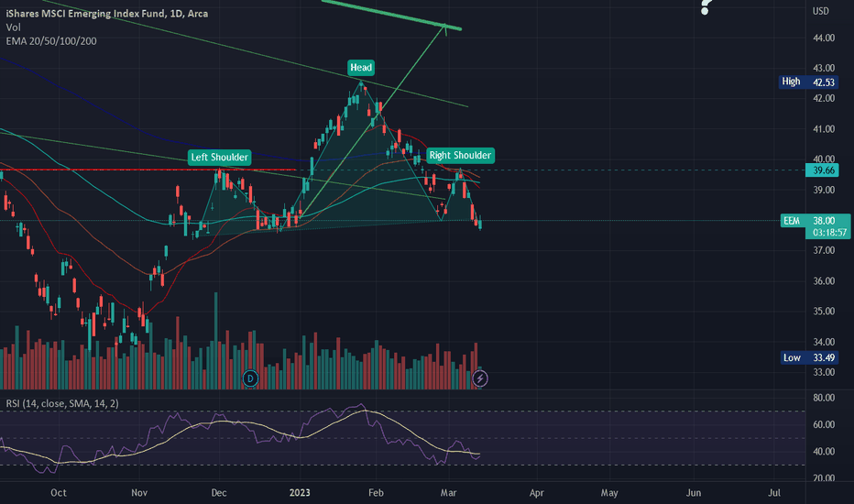Click the 'Nov' label on time axis
The width and height of the screenshot is (854, 504).
[139, 493]
